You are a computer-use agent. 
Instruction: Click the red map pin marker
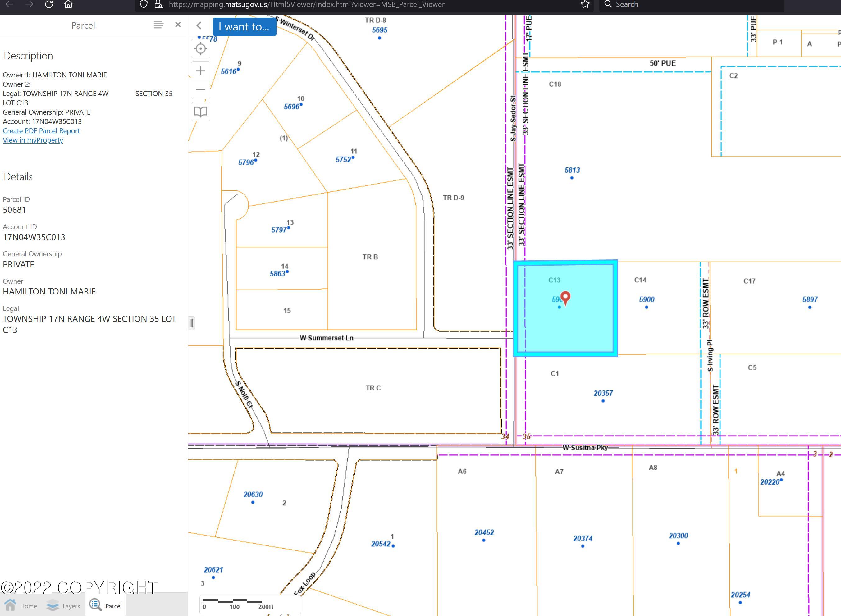(565, 298)
